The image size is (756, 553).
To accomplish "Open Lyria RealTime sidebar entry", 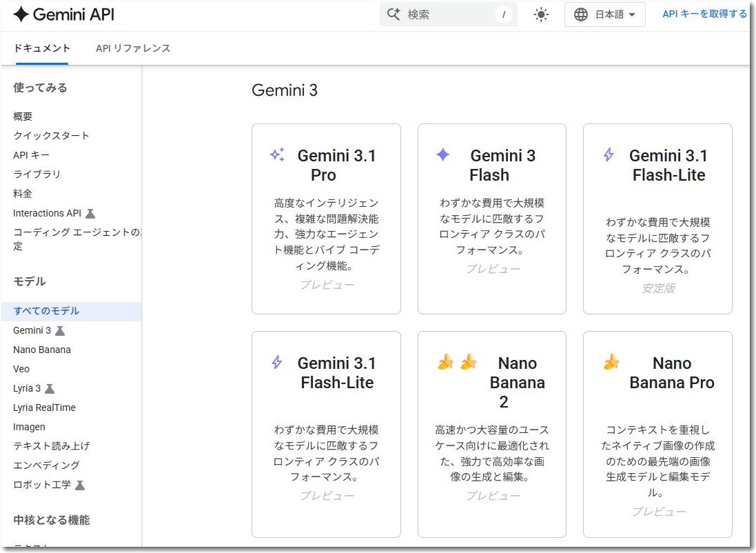I will tap(44, 408).
